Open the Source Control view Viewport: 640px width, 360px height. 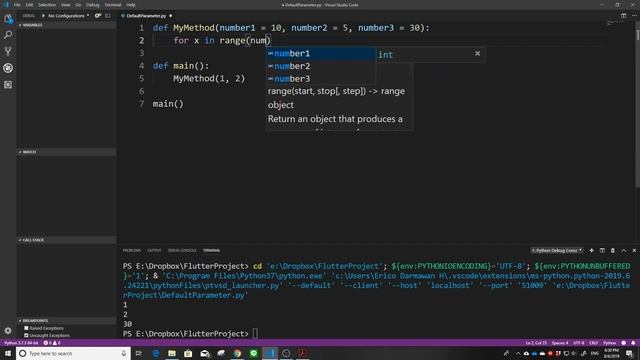8,51
